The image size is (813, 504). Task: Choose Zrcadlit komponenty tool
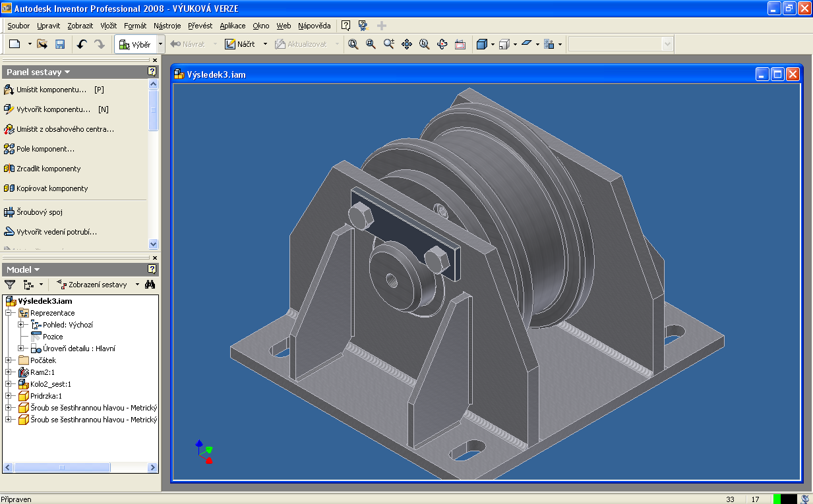click(48, 169)
